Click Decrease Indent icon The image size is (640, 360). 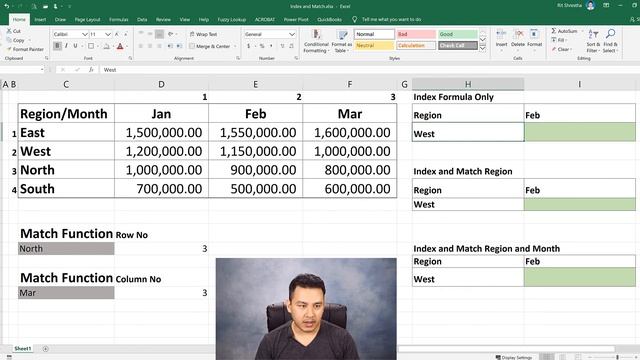click(170, 46)
